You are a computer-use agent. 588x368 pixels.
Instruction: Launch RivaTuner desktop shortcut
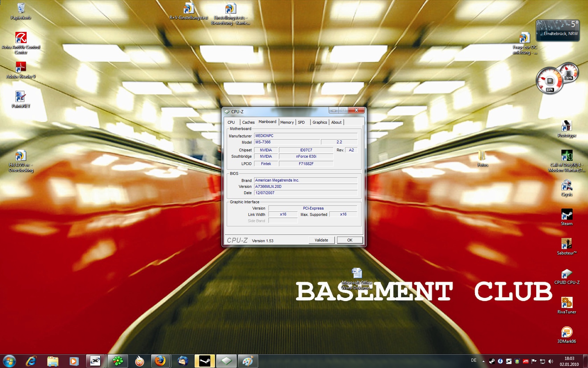click(x=567, y=306)
